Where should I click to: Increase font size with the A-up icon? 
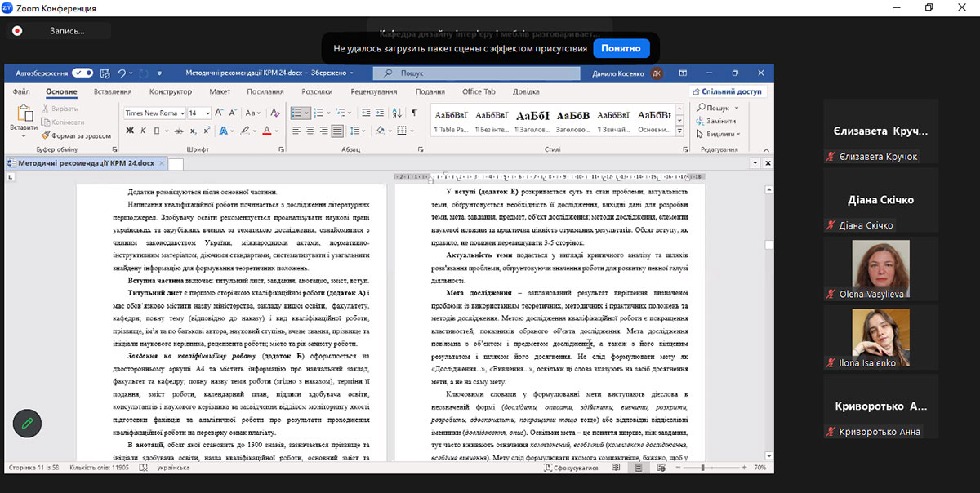(220, 113)
